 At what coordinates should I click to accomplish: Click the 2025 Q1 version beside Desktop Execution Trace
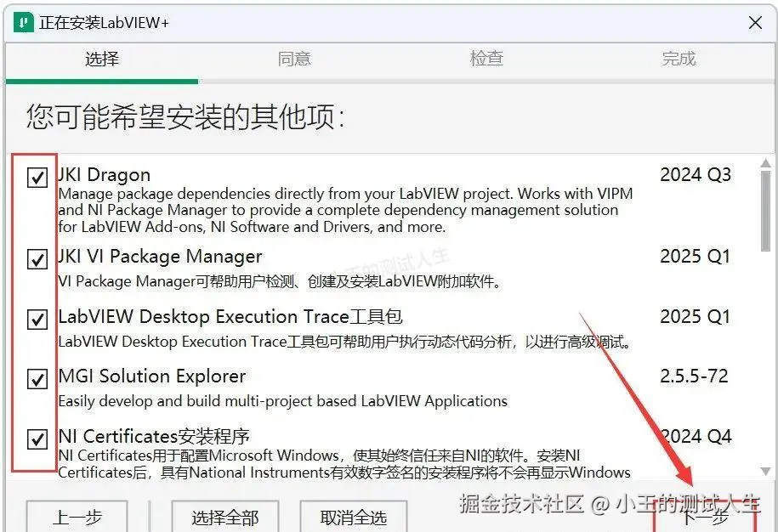pos(696,316)
